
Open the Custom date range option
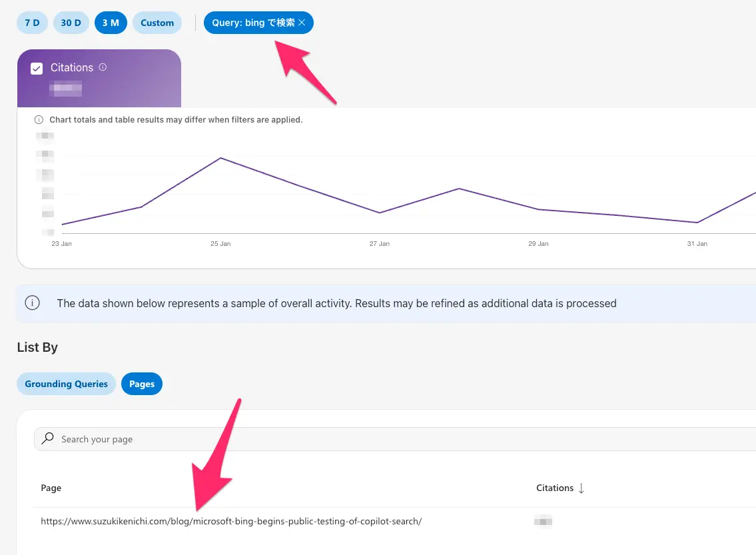[157, 23]
